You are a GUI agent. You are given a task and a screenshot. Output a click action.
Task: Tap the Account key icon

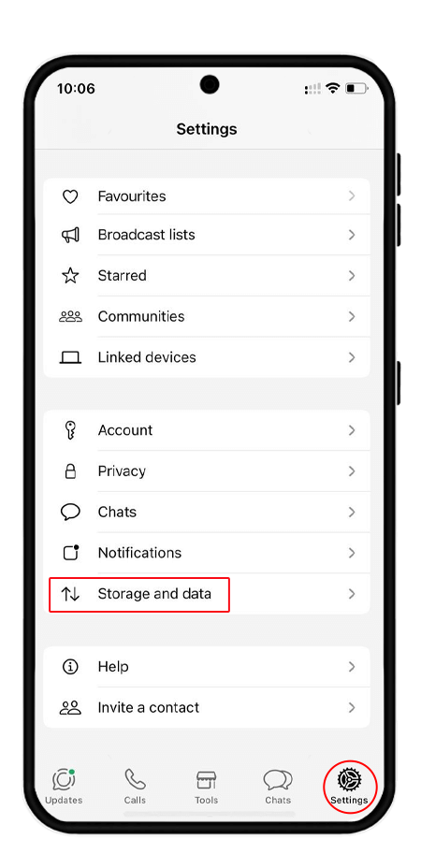pyautogui.click(x=70, y=430)
